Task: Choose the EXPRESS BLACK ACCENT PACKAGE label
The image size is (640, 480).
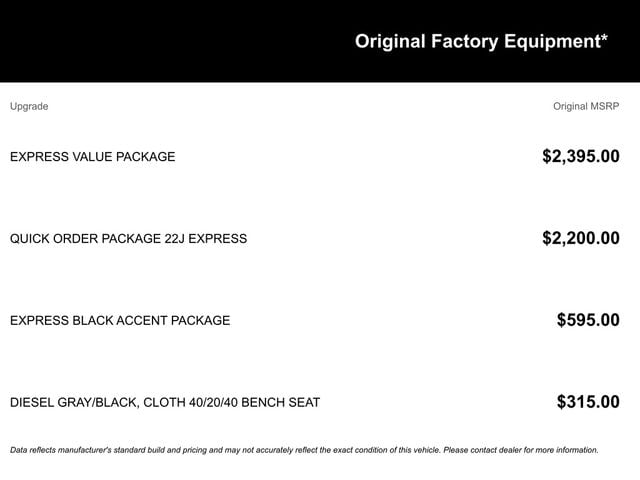Action: pos(120,321)
